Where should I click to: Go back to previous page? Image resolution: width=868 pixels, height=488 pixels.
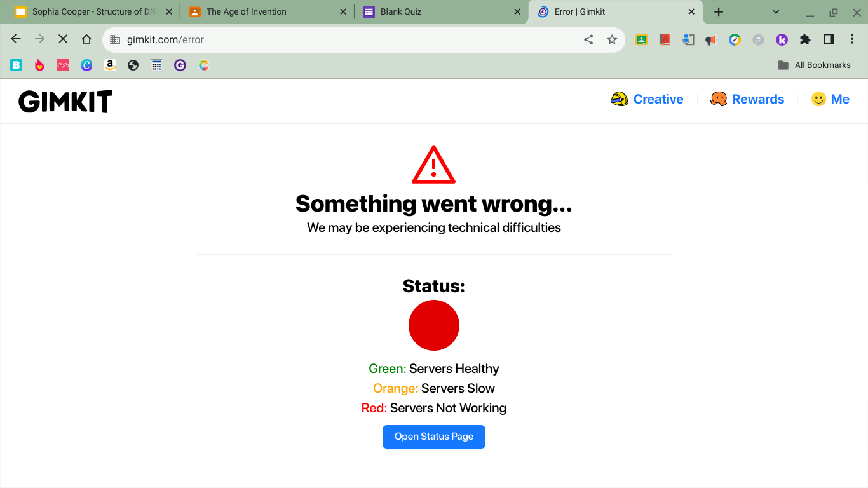tap(16, 39)
